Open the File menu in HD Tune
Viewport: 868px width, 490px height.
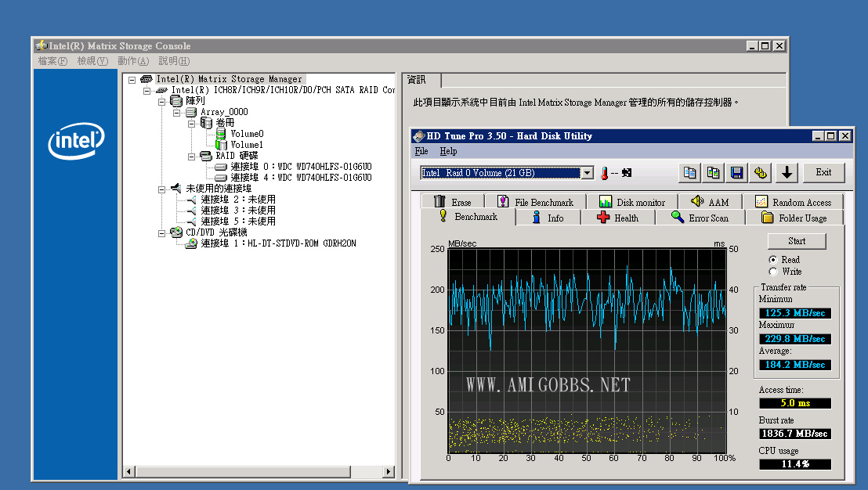[421, 151]
